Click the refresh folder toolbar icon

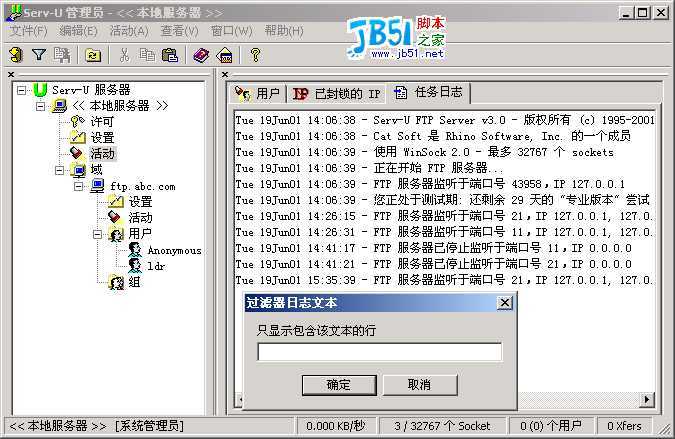pyautogui.click(x=93, y=55)
